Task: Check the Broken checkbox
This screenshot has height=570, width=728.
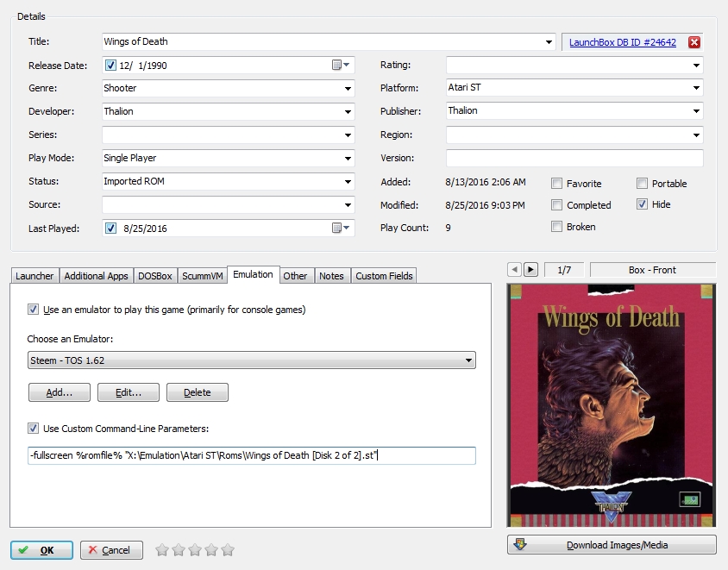Action: 556,227
